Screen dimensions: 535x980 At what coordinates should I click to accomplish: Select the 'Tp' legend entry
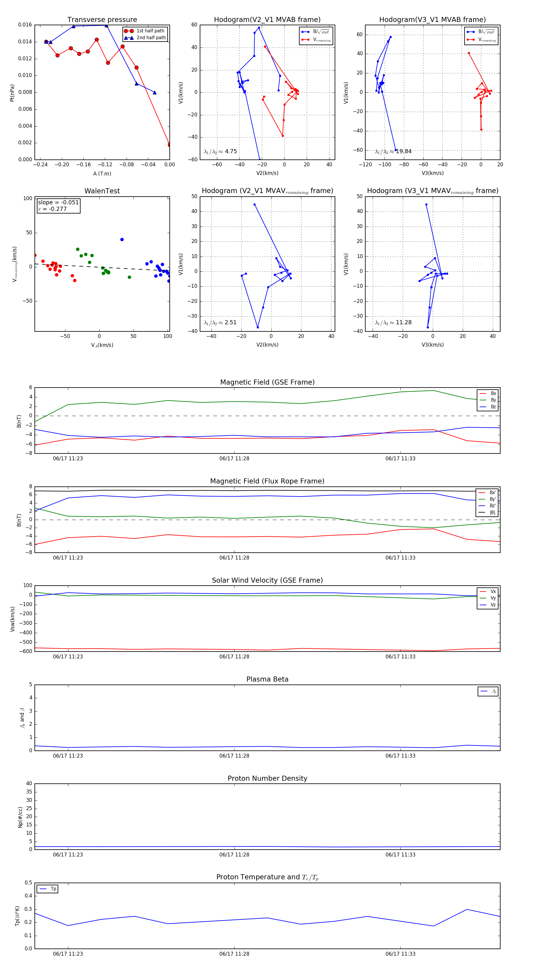tap(48, 889)
